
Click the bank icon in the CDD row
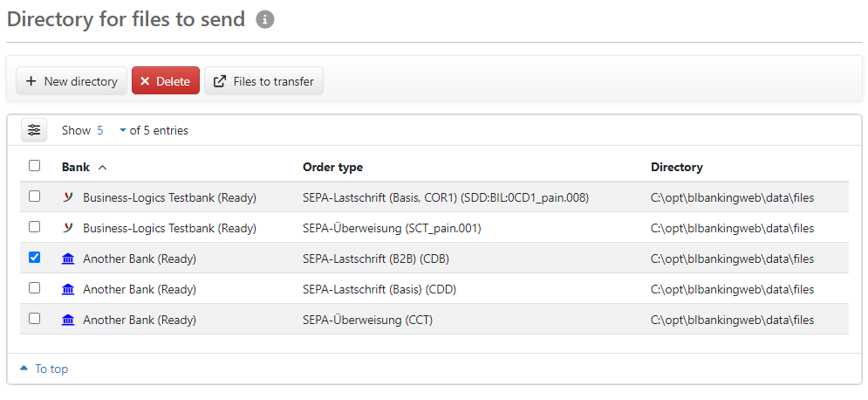click(68, 289)
